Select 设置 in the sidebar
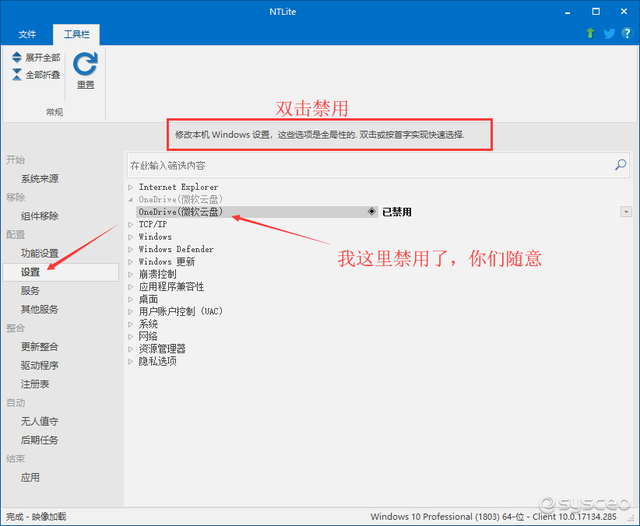640x526 pixels. click(x=60, y=272)
